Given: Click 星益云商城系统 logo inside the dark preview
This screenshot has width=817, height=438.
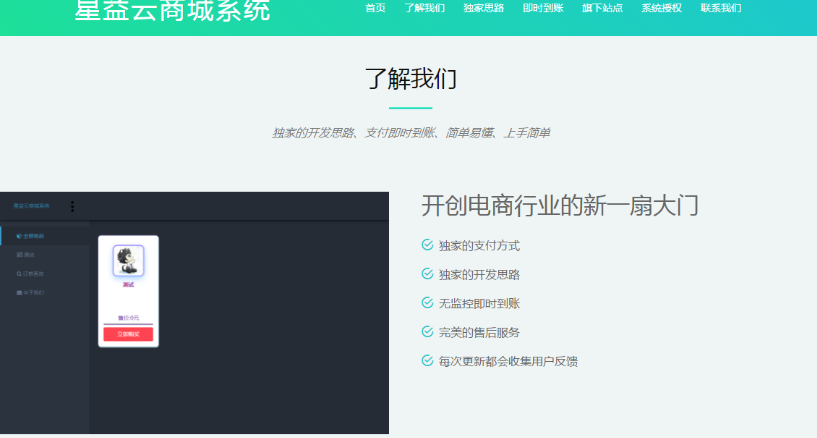Looking at the screenshot, I should tap(31, 206).
